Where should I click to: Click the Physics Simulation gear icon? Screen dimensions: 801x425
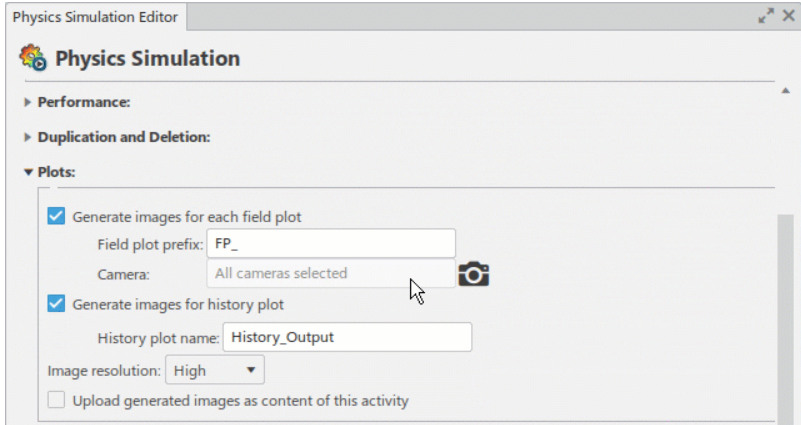tap(33, 59)
